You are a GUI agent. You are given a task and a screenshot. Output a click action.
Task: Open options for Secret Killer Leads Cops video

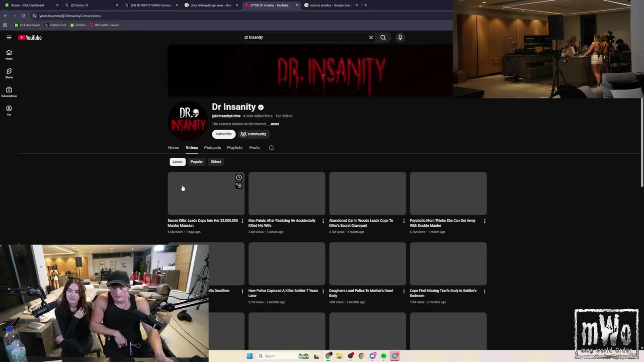click(x=243, y=221)
